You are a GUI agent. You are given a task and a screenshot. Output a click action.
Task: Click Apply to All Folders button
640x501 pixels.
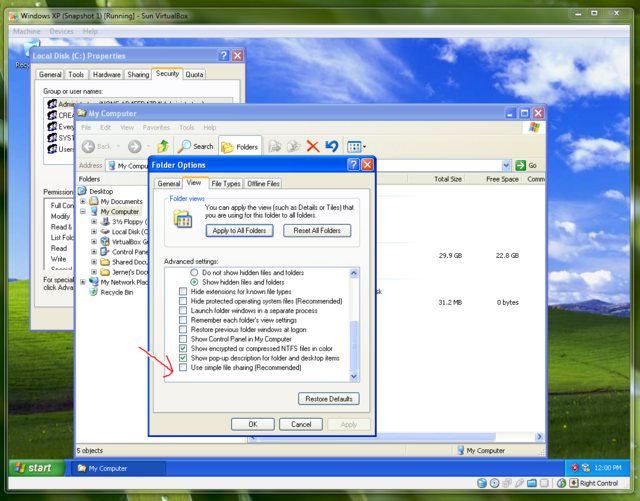(239, 230)
